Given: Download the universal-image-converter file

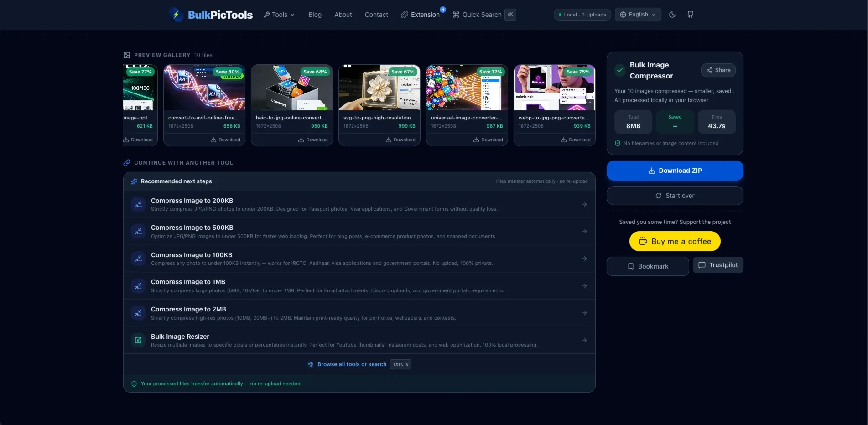Looking at the screenshot, I should 488,140.
